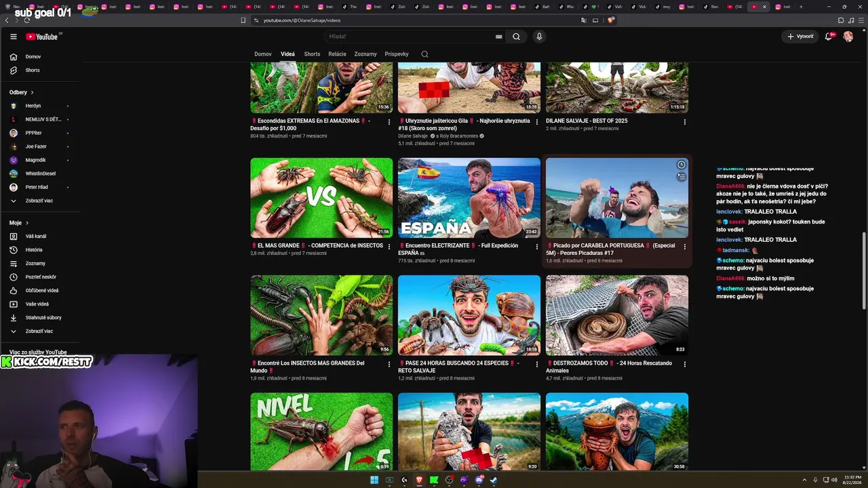Viewport: 868px width, 488px height.
Task: Open the Windows Start menu
Action: [374, 481]
